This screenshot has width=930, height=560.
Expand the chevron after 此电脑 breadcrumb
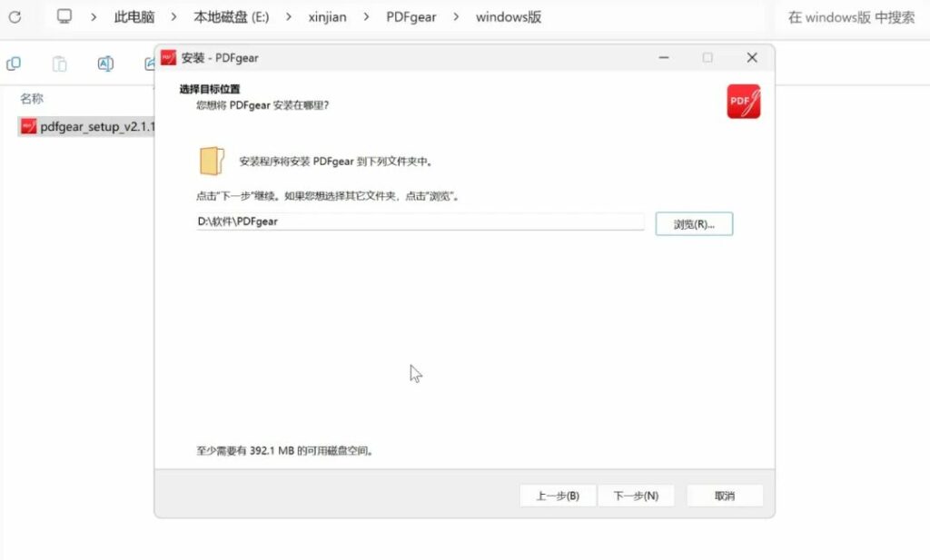pyautogui.click(x=173, y=17)
